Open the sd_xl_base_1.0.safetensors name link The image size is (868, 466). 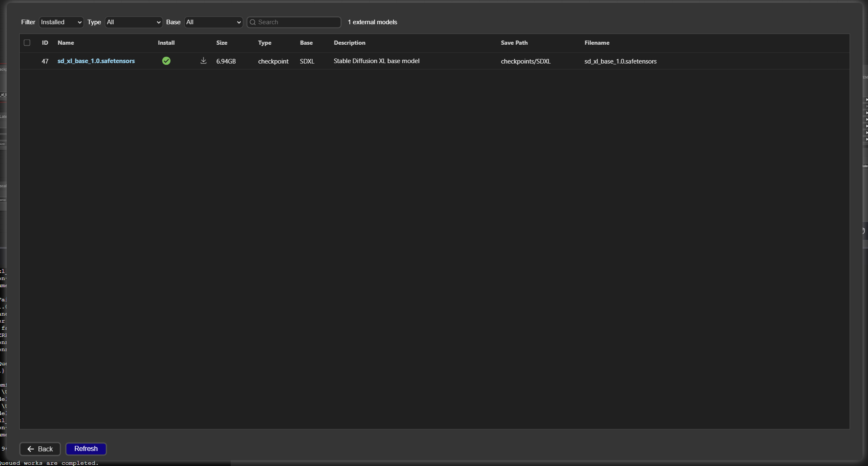click(x=96, y=61)
